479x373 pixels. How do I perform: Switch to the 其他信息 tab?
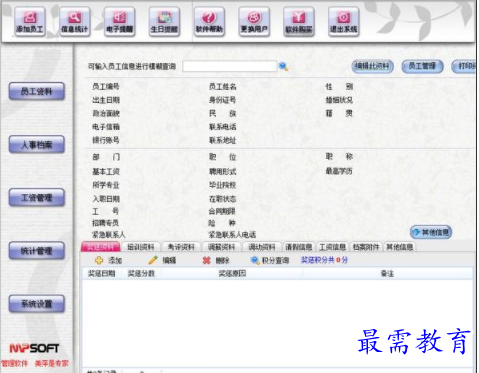point(400,247)
